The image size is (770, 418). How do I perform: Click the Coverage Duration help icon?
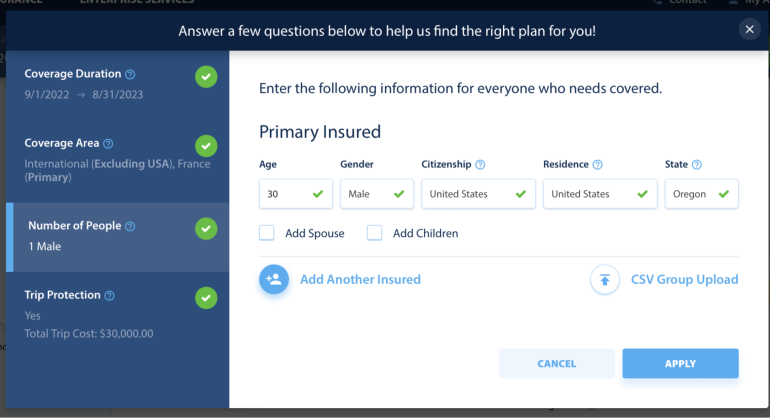coord(131,74)
